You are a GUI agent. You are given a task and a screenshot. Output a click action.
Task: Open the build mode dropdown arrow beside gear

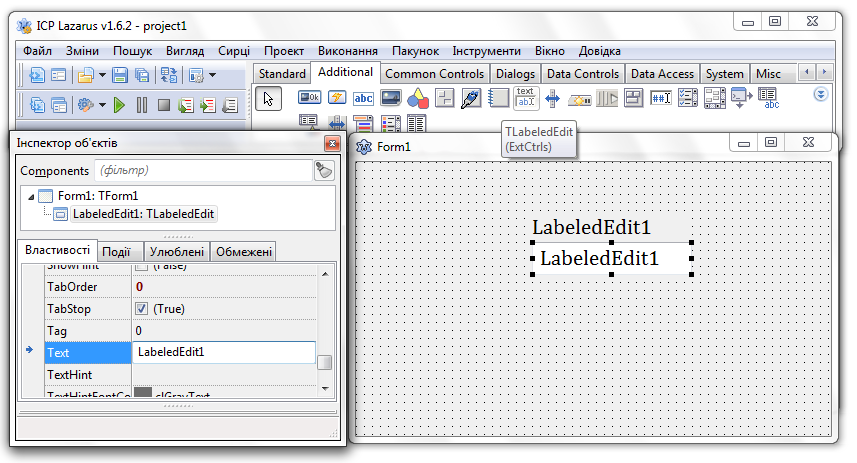tap(102, 104)
